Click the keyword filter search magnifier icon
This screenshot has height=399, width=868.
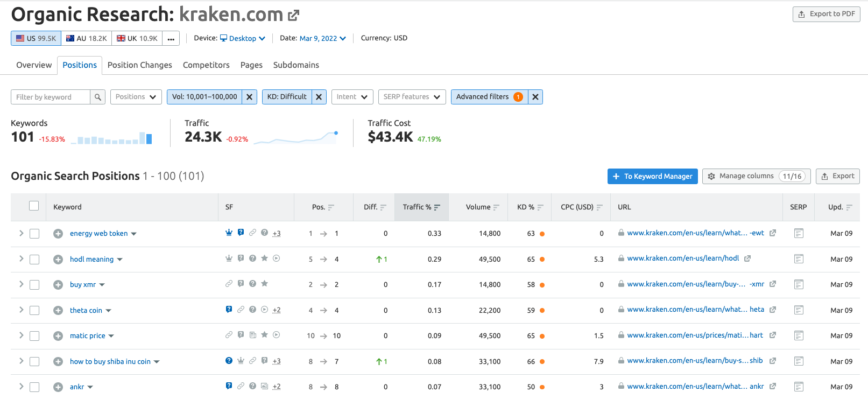(x=98, y=97)
